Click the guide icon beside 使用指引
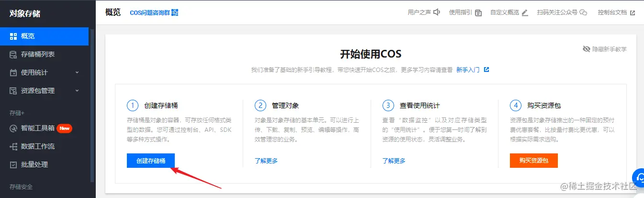 click(x=478, y=13)
